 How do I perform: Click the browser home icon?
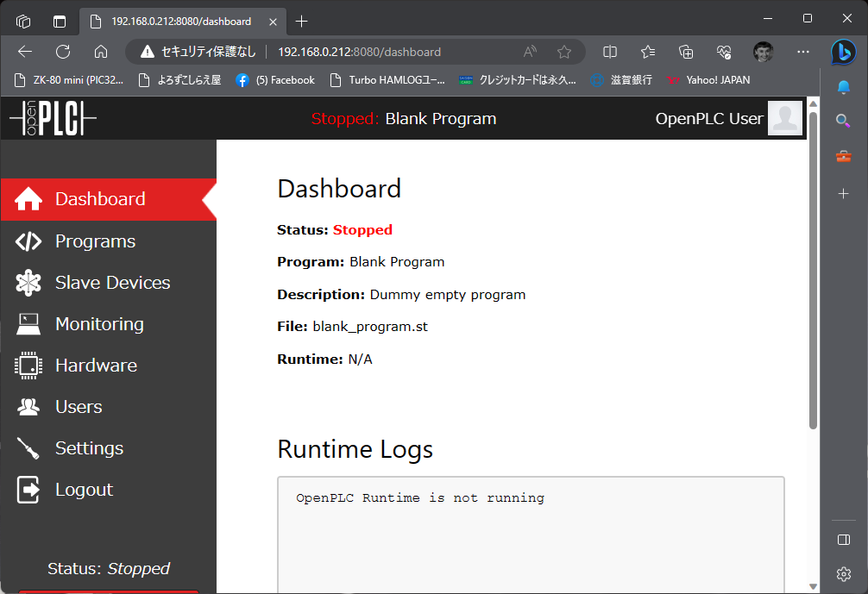(x=101, y=52)
